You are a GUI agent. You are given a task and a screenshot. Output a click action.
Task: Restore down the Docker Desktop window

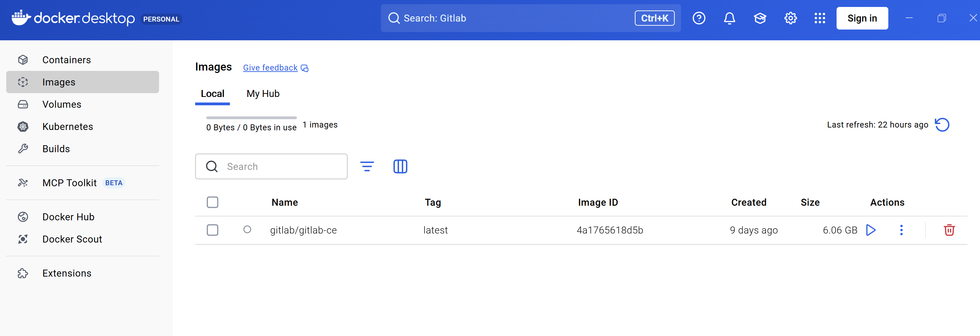pos(941,18)
